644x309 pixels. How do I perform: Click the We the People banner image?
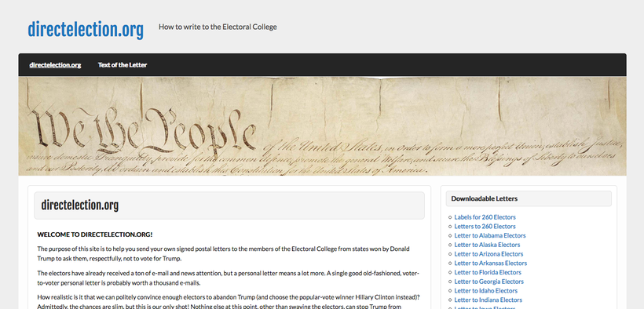click(x=323, y=126)
